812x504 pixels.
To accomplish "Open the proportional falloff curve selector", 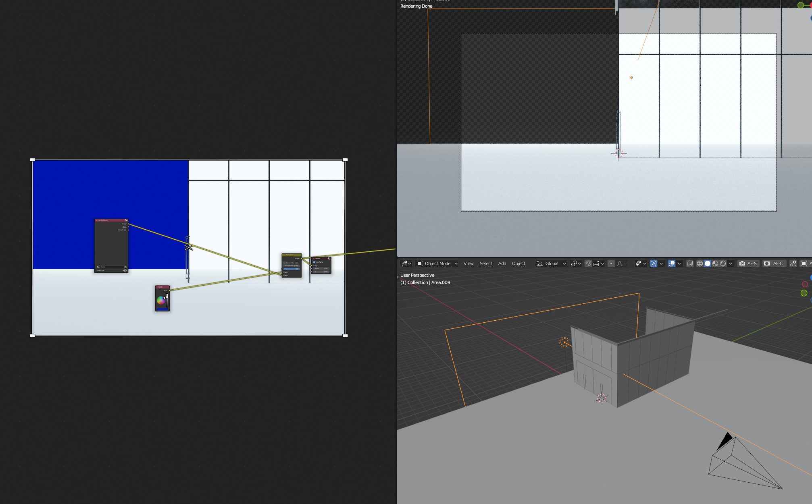I will (x=622, y=263).
